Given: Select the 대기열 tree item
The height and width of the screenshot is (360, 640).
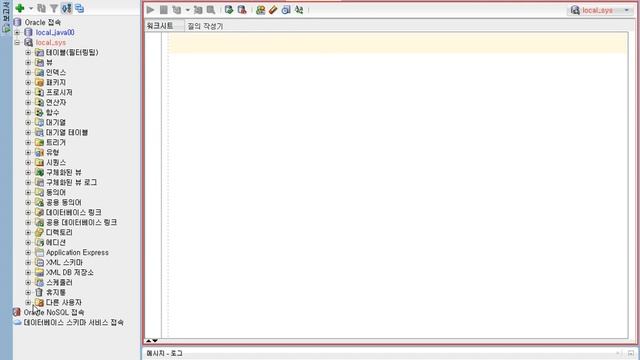Looking at the screenshot, I should [x=56, y=122].
